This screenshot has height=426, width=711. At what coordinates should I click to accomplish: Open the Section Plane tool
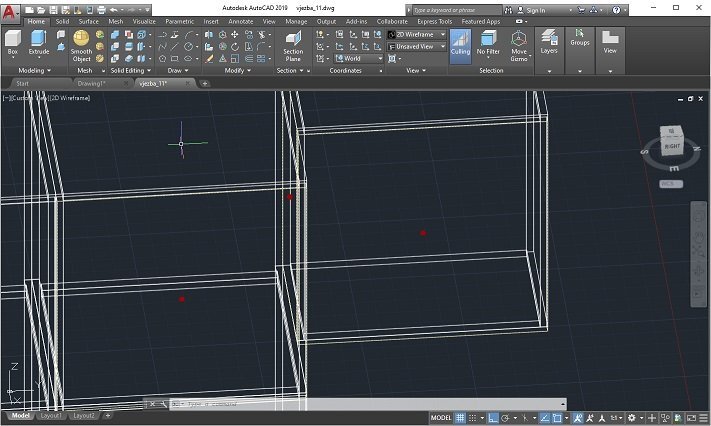click(x=293, y=46)
